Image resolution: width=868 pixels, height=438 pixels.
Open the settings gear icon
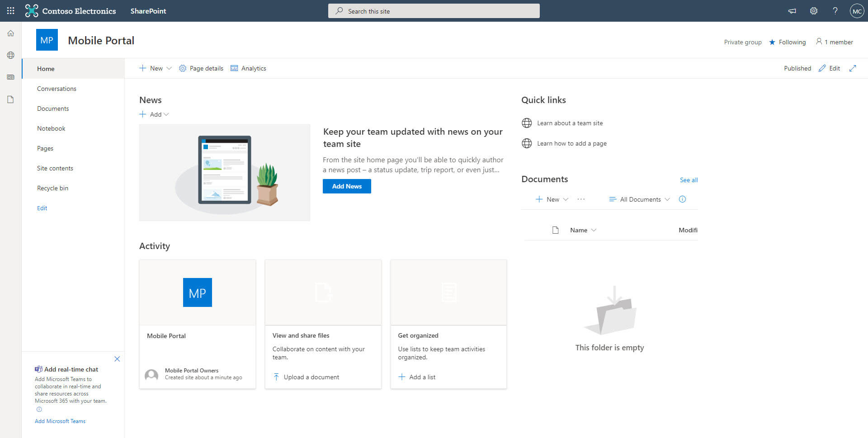(814, 11)
